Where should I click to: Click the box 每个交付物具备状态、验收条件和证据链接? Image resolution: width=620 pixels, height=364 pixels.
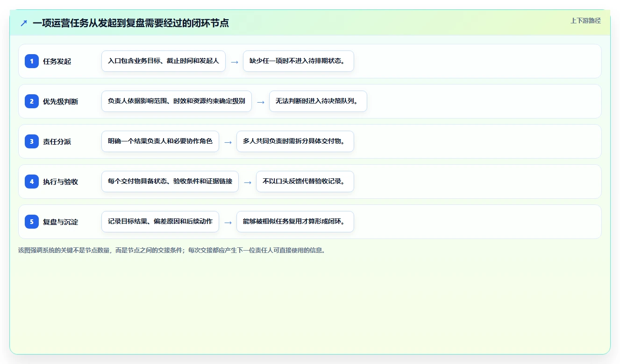pyautogui.click(x=170, y=182)
